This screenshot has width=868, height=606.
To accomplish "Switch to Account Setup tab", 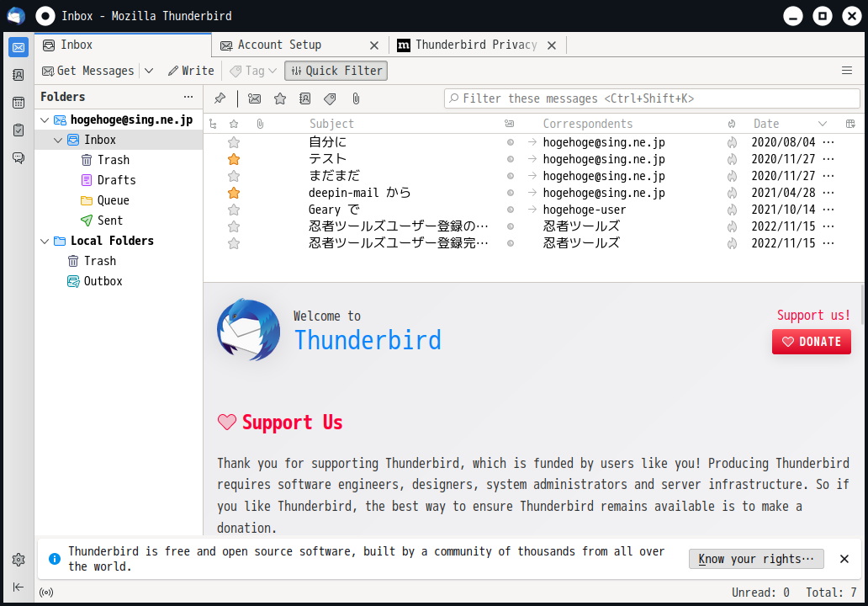I will click(x=279, y=45).
